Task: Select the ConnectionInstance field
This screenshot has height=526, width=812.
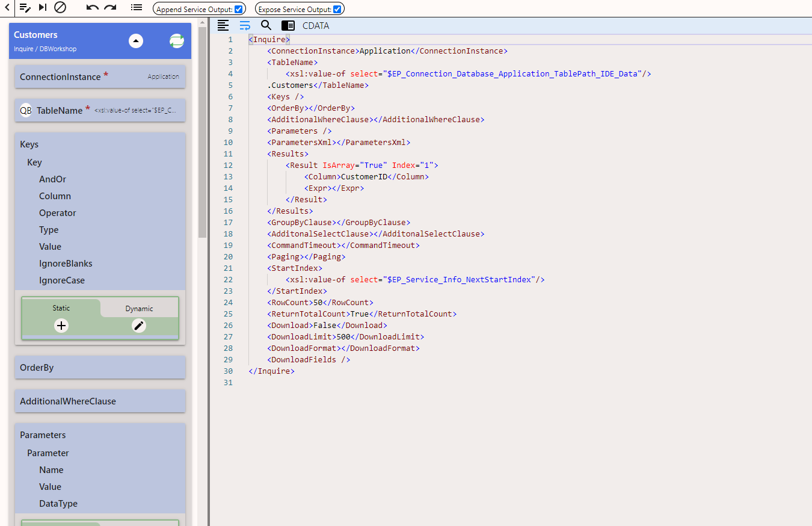Action: [100, 76]
